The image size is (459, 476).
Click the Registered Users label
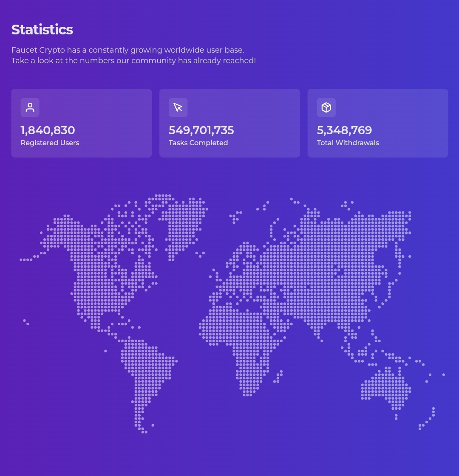[x=50, y=143]
